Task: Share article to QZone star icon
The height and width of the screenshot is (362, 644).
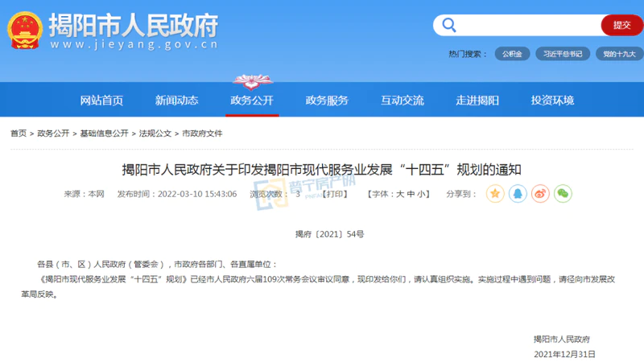Action: pos(495,194)
